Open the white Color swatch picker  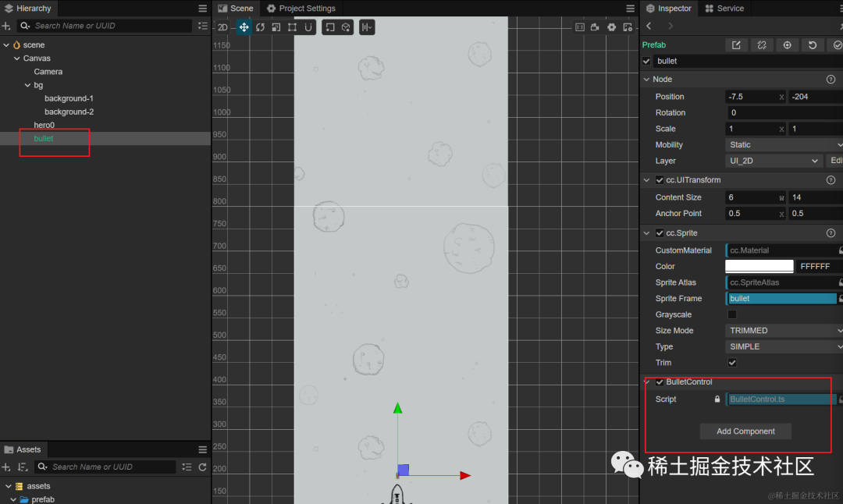tap(759, 267)
